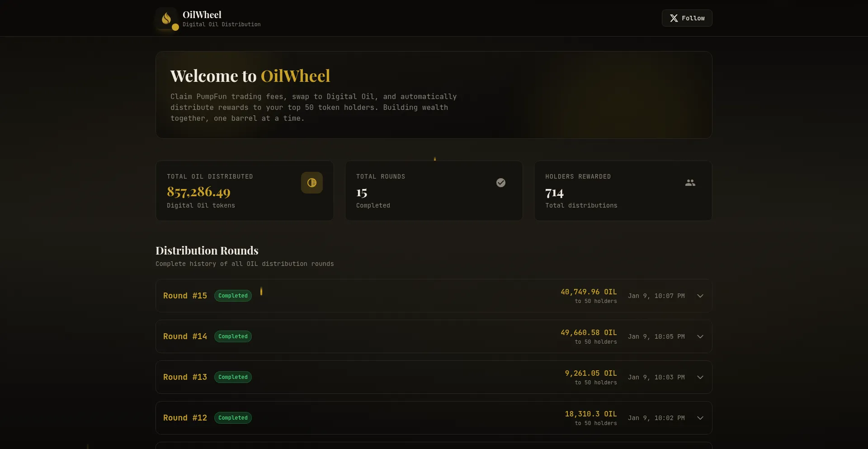The width and height of the screenshot is (868, 449).
Task: Select the Distribution Rounds heading
Action: point(207,250)
